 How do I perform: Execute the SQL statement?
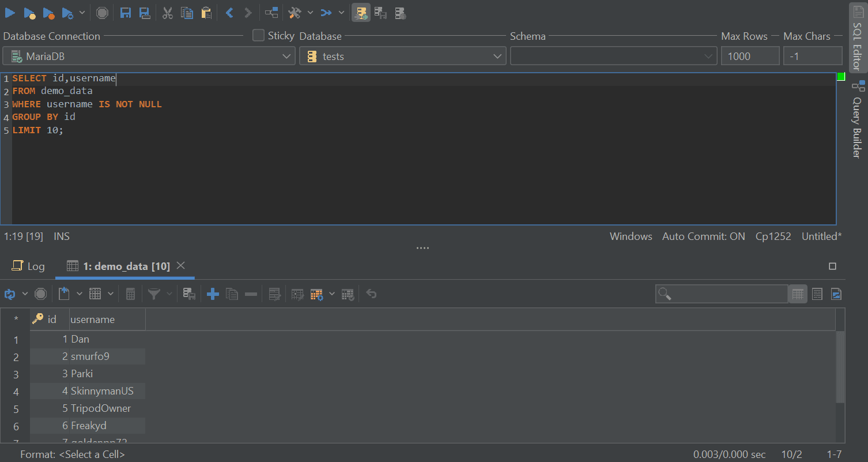[x=10, y=12]
